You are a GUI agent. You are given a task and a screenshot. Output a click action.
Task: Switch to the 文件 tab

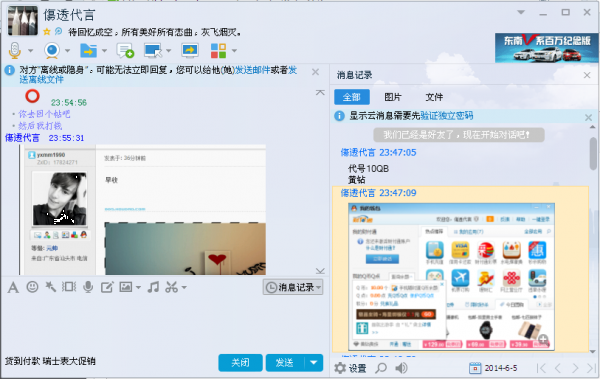pos(434,97)
